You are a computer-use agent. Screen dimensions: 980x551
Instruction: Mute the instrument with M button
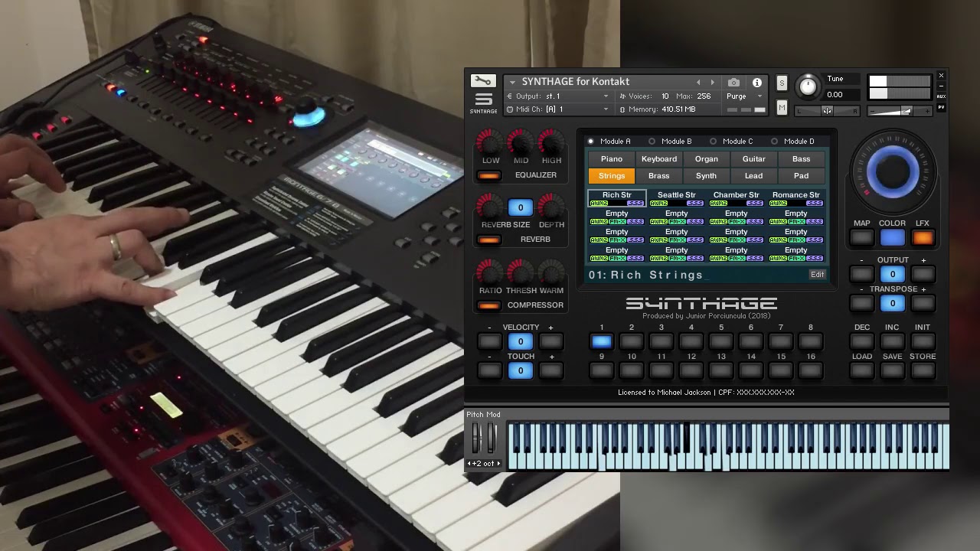tap(782, 108)
